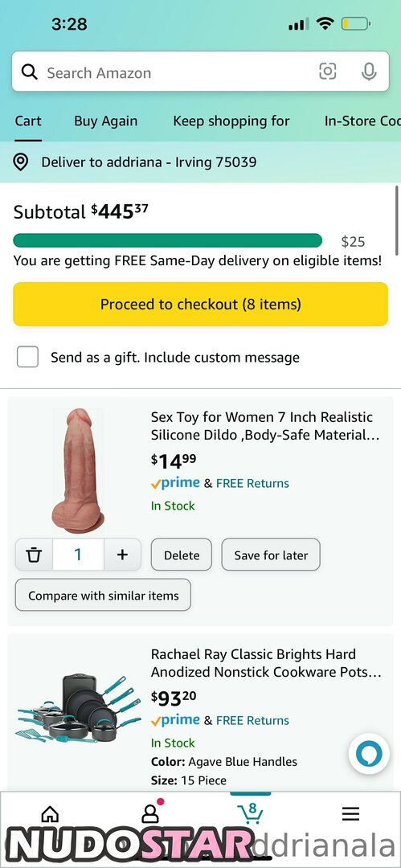
Task: Click the trash icon to remove item
Action: click(x=35, y=555)
